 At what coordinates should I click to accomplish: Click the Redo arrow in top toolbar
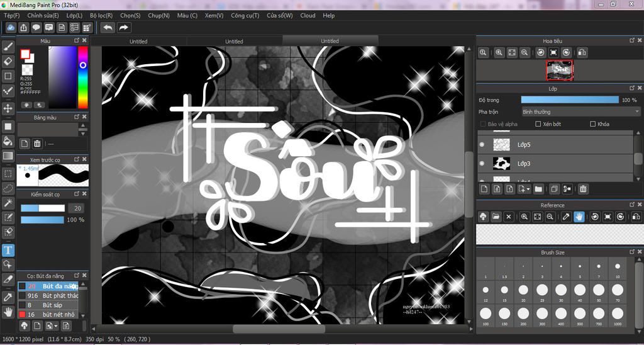pos(123,28)
